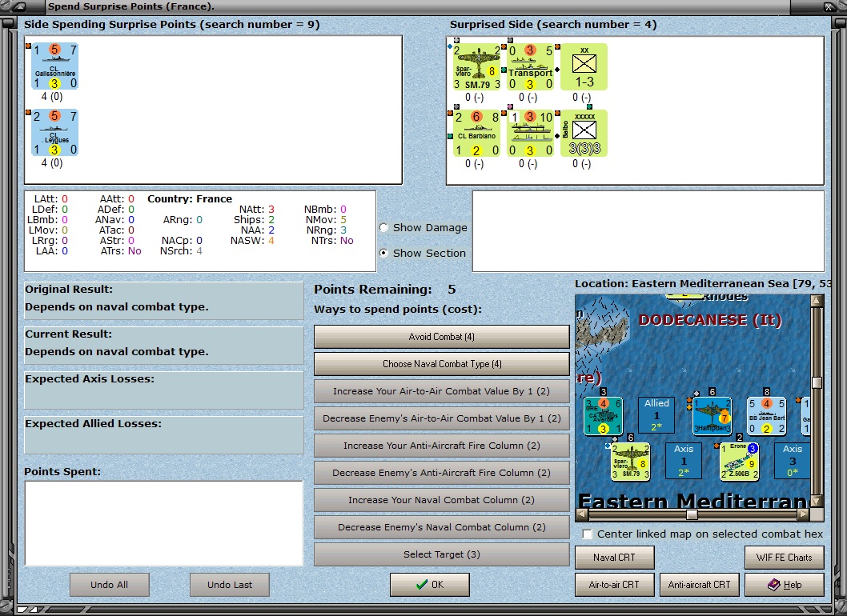Image resolution: width=847 pixels, height=616 pixels.
Task: Click the NRng: 3 stat
Action: click(x=327, y=230)
